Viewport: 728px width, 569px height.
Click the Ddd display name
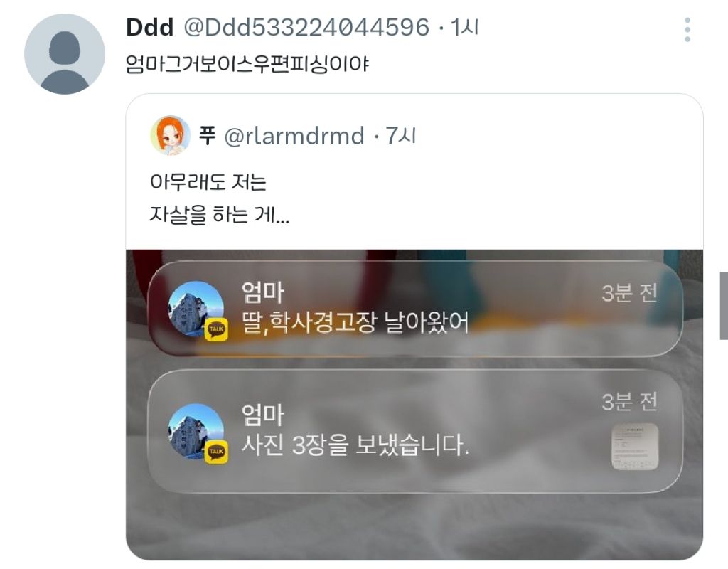149,28
